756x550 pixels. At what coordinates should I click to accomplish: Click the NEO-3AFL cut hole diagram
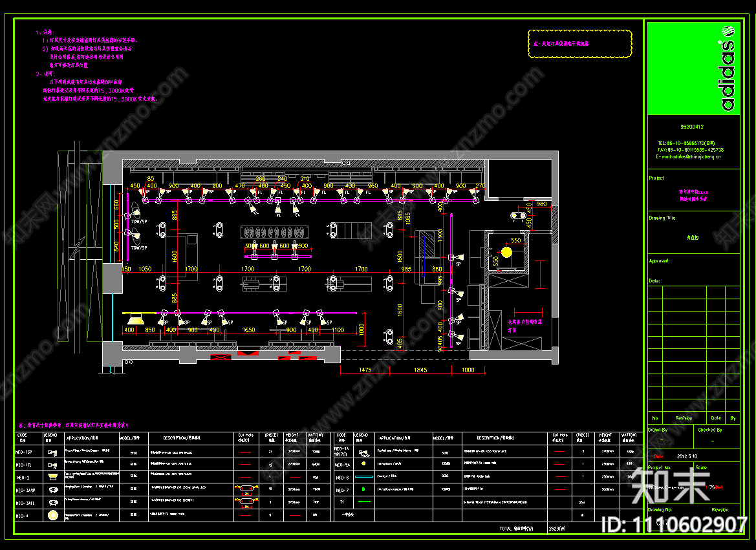246,502
